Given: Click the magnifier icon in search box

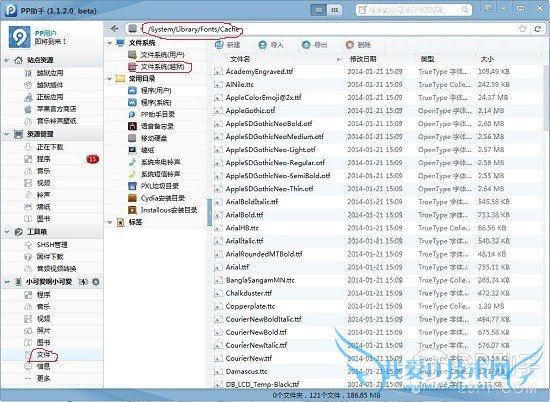Looking at the screenshot, I should coord(465,10).
